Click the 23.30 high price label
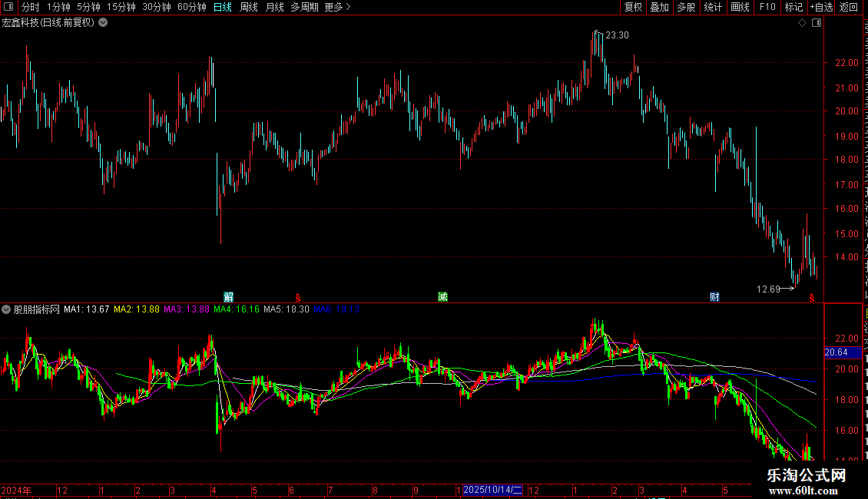This screenshot has height=499, width=868. [x=617, y=35]
